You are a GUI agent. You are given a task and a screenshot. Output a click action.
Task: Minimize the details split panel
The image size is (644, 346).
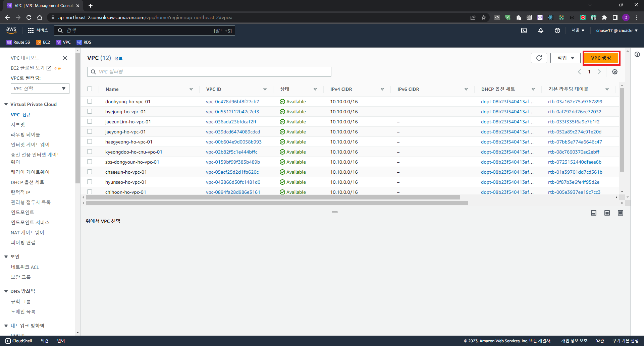(x=594, y=213)
